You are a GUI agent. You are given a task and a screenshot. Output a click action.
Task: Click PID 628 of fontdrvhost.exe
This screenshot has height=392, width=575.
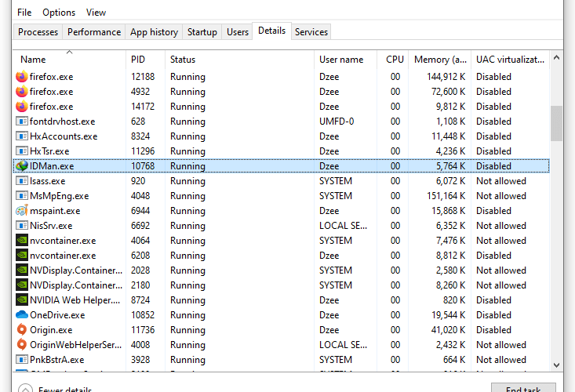138,122
